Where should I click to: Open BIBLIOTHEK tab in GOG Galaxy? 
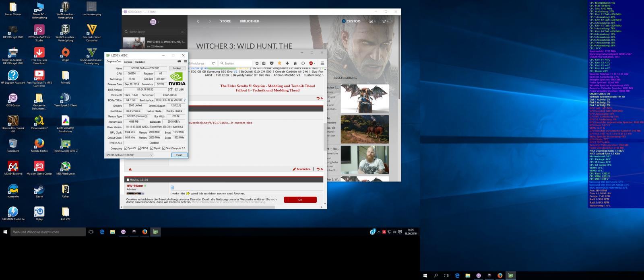tap(250, 21)
